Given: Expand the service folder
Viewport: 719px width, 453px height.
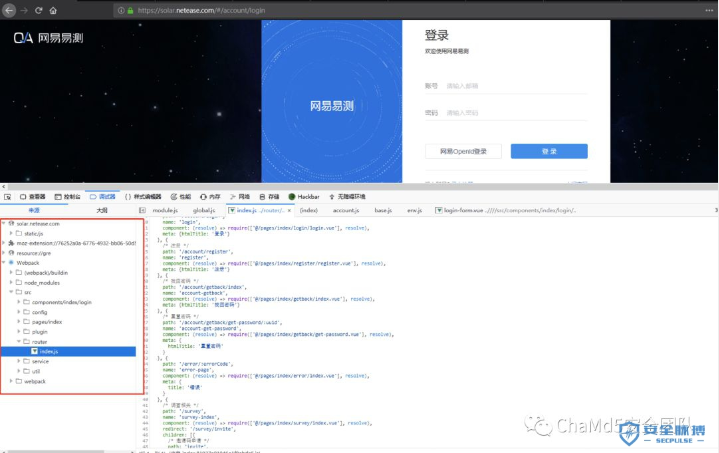Looking at the screenshot, I should (19, 361).
